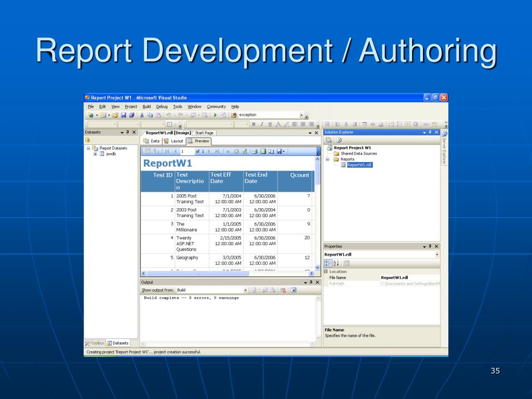Click the Refresh icon in report preview toolbar
The height and width of the screenshot is (399, 532).
244,151
